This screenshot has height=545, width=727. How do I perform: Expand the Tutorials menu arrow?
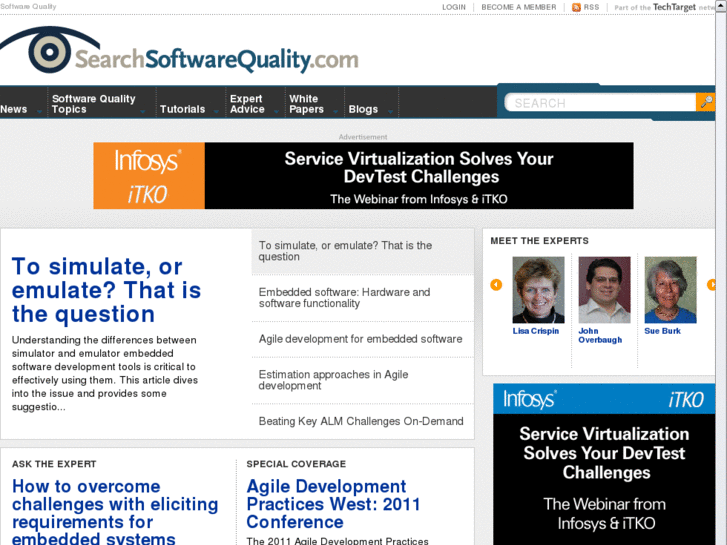pyautogui.click(x=216, y=112)
